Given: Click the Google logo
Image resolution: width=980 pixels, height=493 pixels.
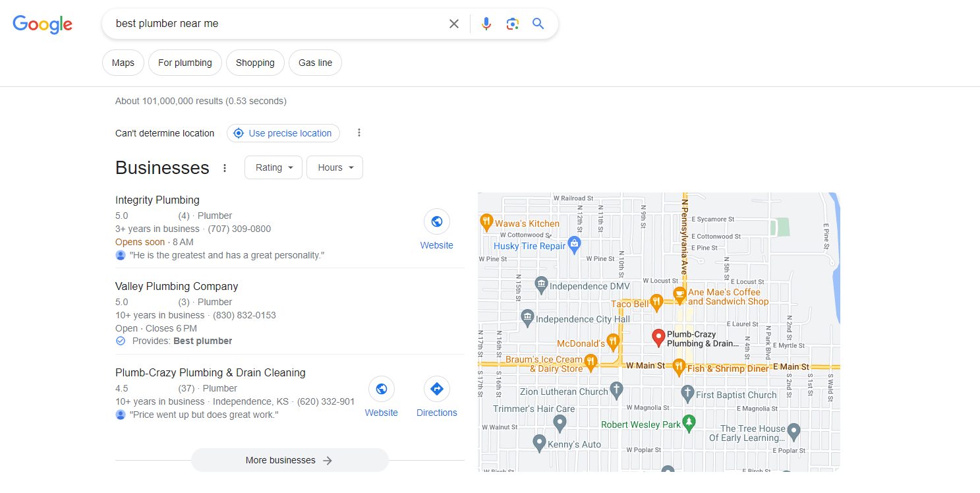Looking at the screenshot, I should coord(43,24).
